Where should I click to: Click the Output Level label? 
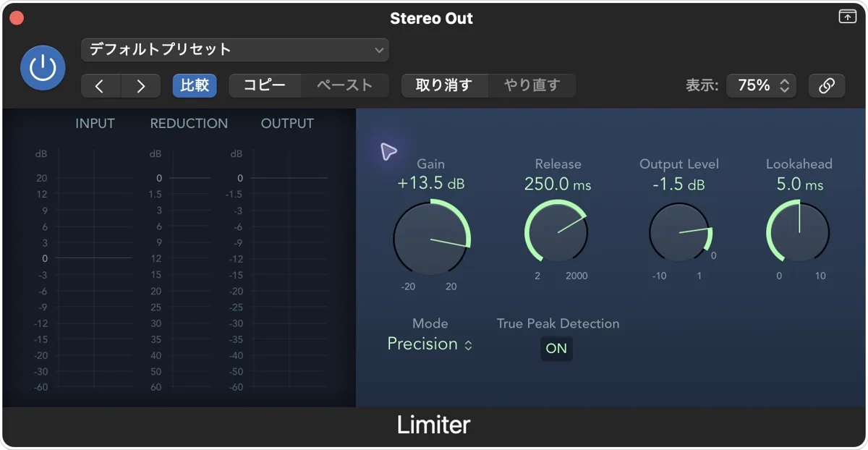678,164
